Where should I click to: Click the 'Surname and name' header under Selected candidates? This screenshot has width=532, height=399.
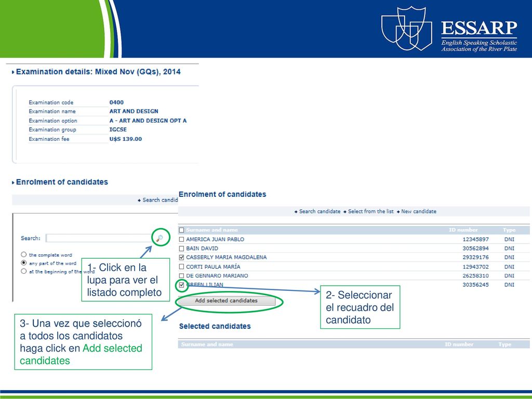[207, 344]
